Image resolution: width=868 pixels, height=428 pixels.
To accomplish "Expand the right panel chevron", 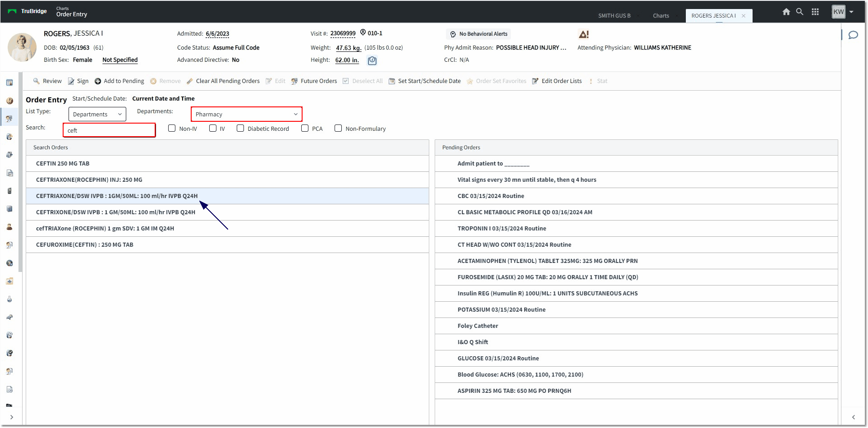I will 853,417.
